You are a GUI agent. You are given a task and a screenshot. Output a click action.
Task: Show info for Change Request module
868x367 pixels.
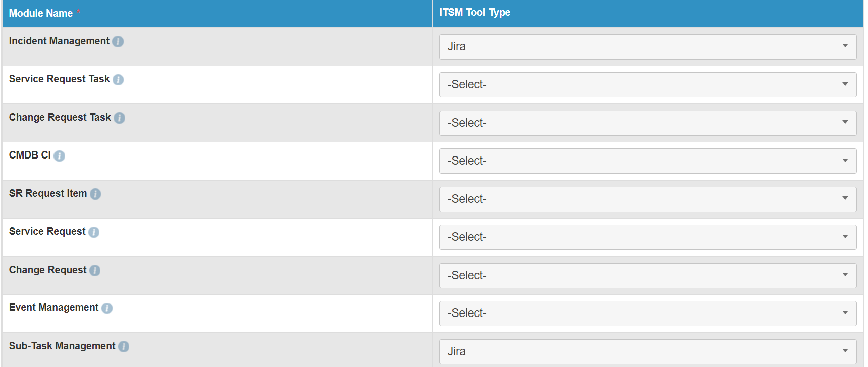point(95,270)
